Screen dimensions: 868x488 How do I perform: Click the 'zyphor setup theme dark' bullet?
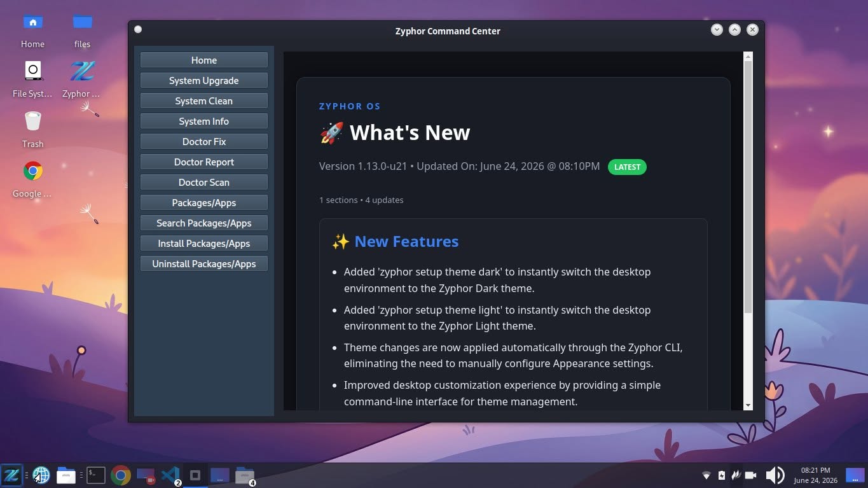point(497,280)
